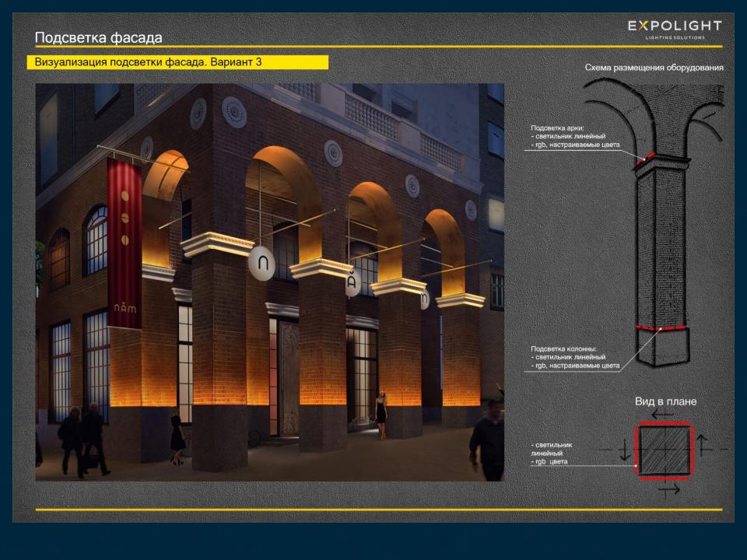This screenshot has width=747, height=560.
Task: Click the yellow 'Визуализация подсветки фасада. Вариант 3' banner
Action: click(177, 62)
